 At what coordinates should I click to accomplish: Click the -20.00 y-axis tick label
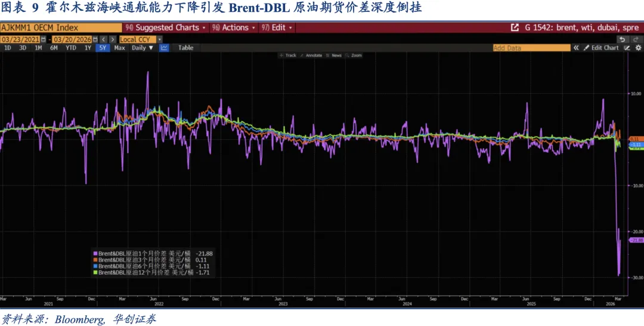(636, 232)
